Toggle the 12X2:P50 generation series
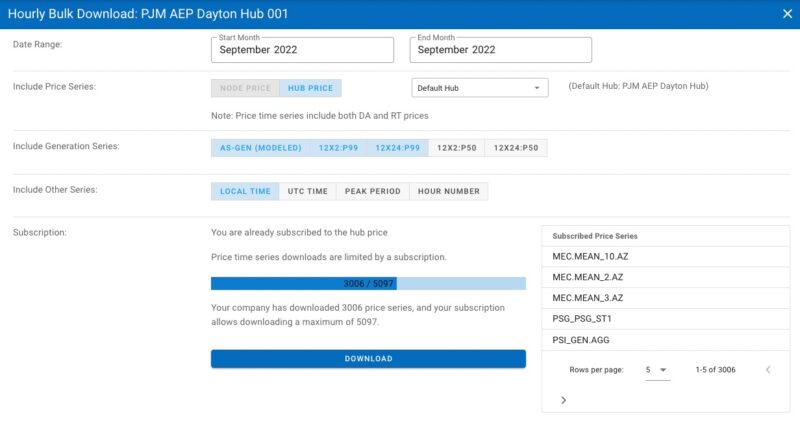Viewport: 800px width, 421px height. point(457,148)
